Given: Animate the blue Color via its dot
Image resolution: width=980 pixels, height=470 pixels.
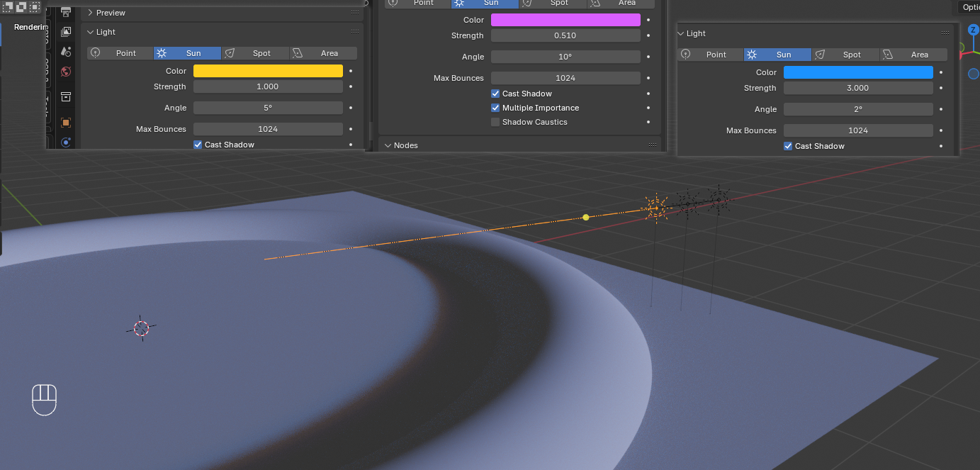Looking at the screenshot, I should pos(941,72).
